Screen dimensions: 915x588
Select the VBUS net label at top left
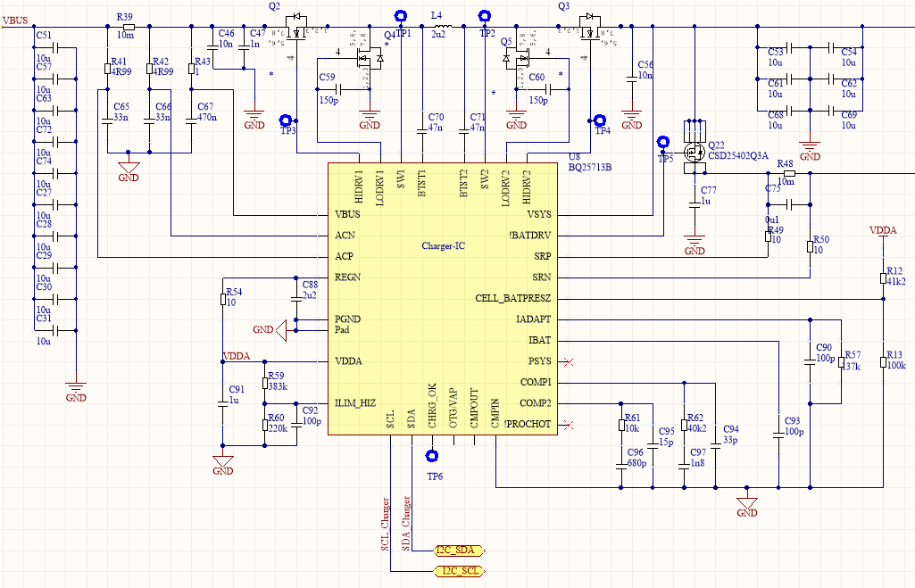(15, 21)
